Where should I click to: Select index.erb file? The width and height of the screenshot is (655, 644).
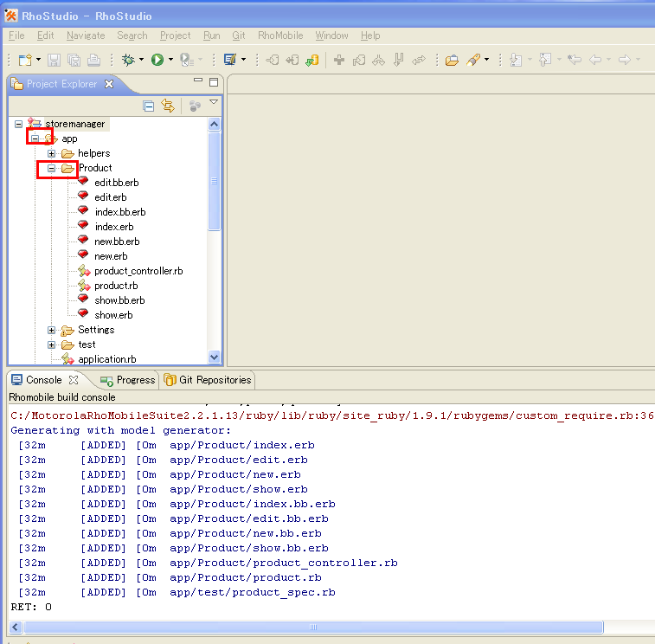click(114, 227)
